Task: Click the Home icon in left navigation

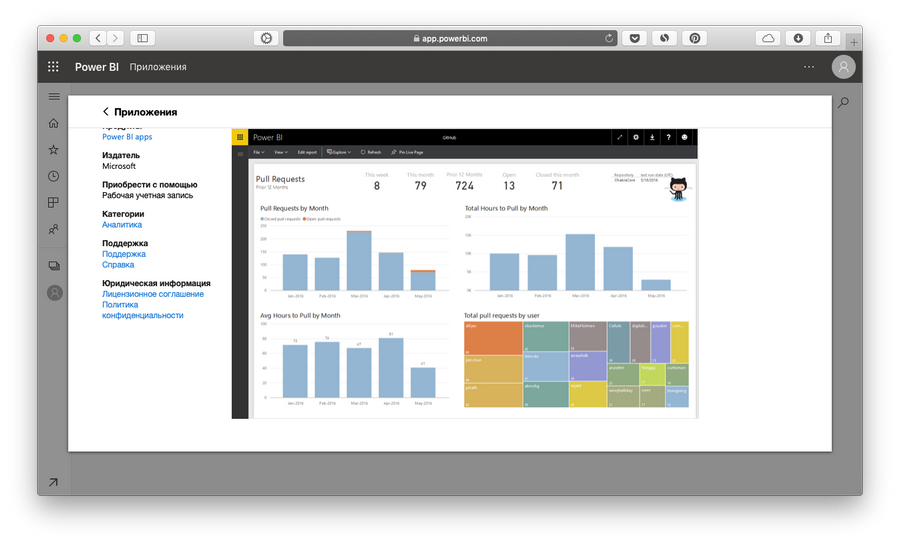Action: (x=54, y=123)
